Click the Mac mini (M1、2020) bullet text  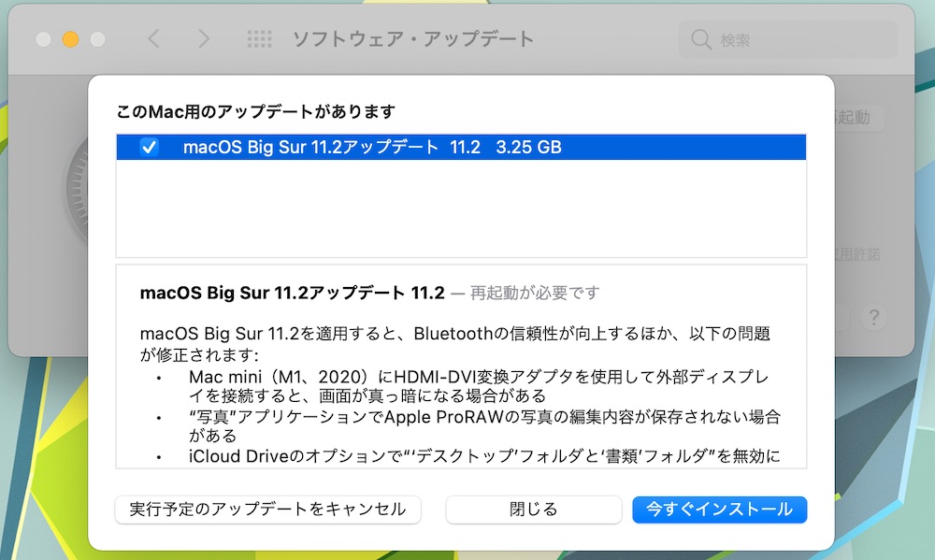478,386
